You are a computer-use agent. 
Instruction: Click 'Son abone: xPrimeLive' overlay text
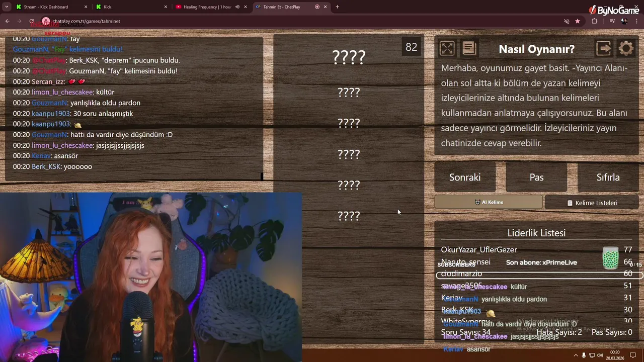point(541,262)
